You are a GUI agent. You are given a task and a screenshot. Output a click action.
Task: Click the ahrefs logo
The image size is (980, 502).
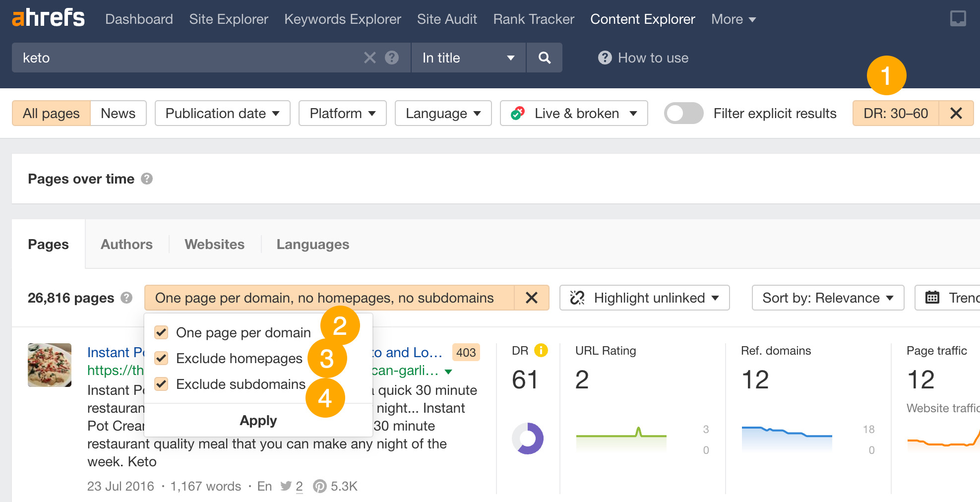tap(48, 18)
